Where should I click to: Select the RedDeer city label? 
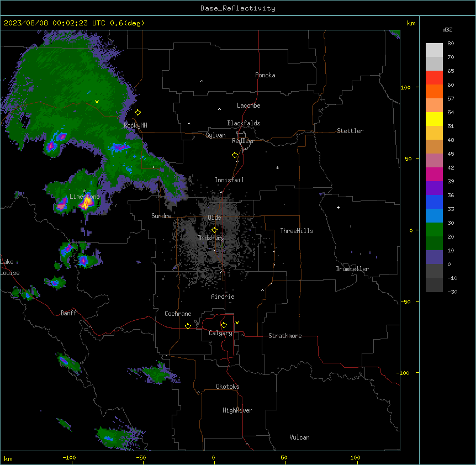pos(243,141)
